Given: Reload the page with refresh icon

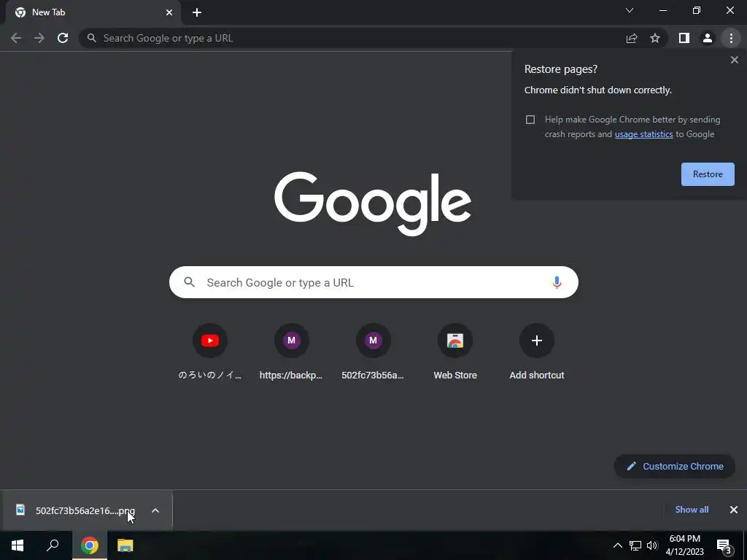Looking at the screenshot, I should [x=63, y=38].
